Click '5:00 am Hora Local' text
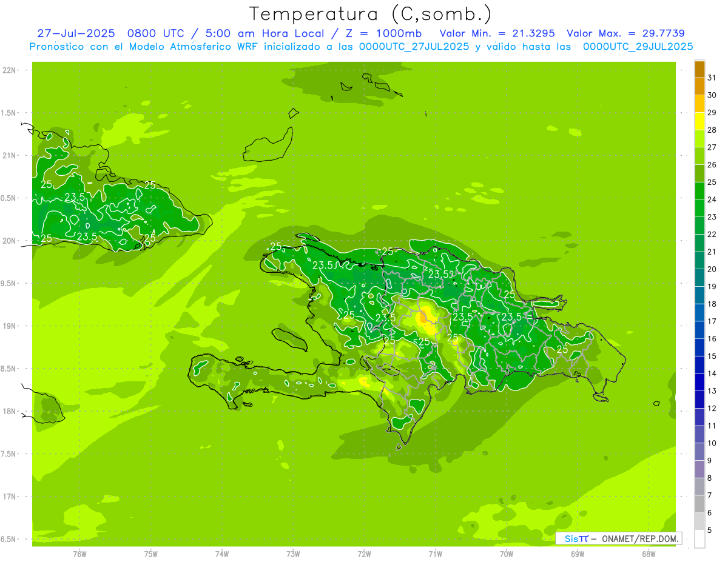 click(x=266, y=33)
